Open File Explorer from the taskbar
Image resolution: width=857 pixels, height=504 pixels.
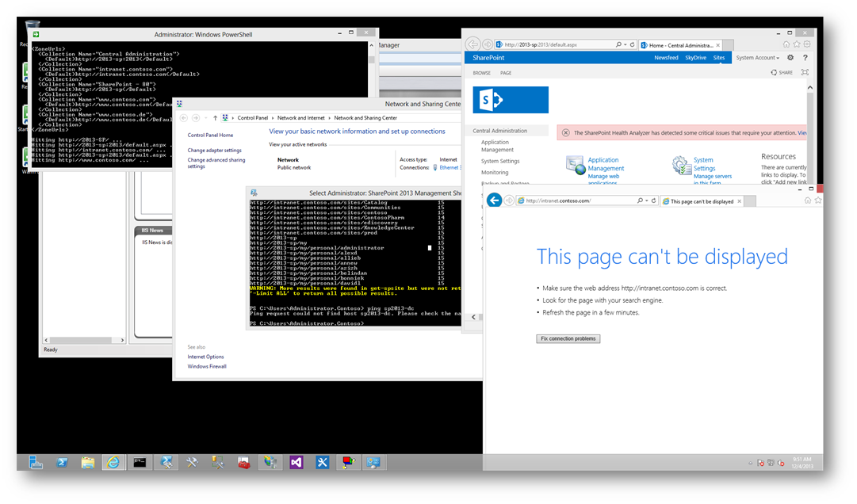(x=87, y=463)
